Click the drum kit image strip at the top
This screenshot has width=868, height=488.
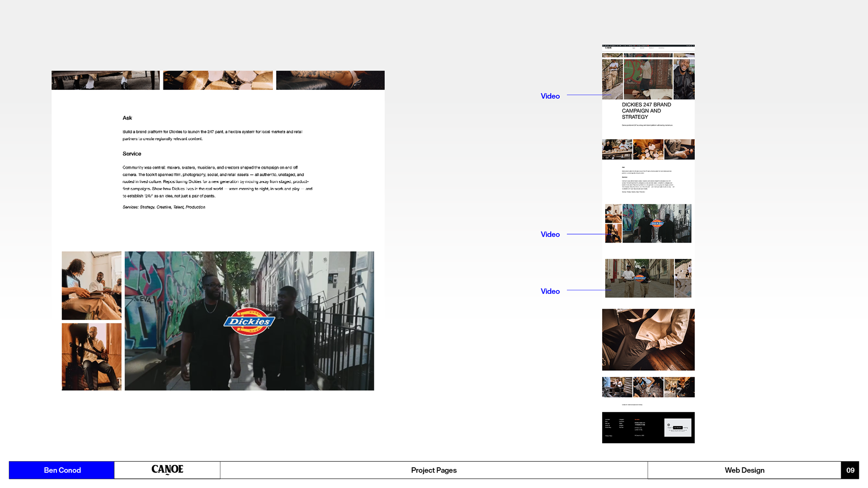point(218,80)
